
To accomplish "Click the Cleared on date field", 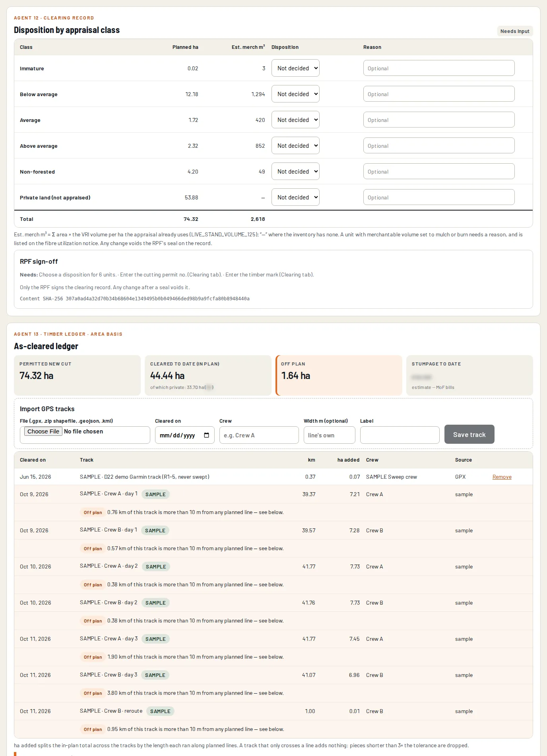I will click(x=184, y=435).
